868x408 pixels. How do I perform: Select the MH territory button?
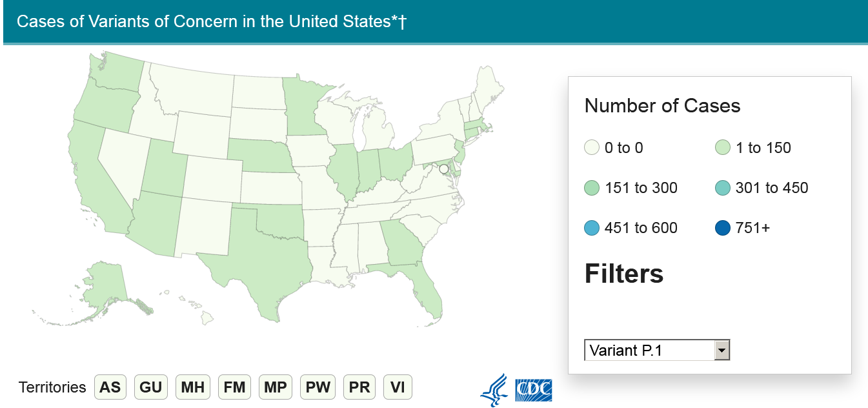(x=192, y=387)
